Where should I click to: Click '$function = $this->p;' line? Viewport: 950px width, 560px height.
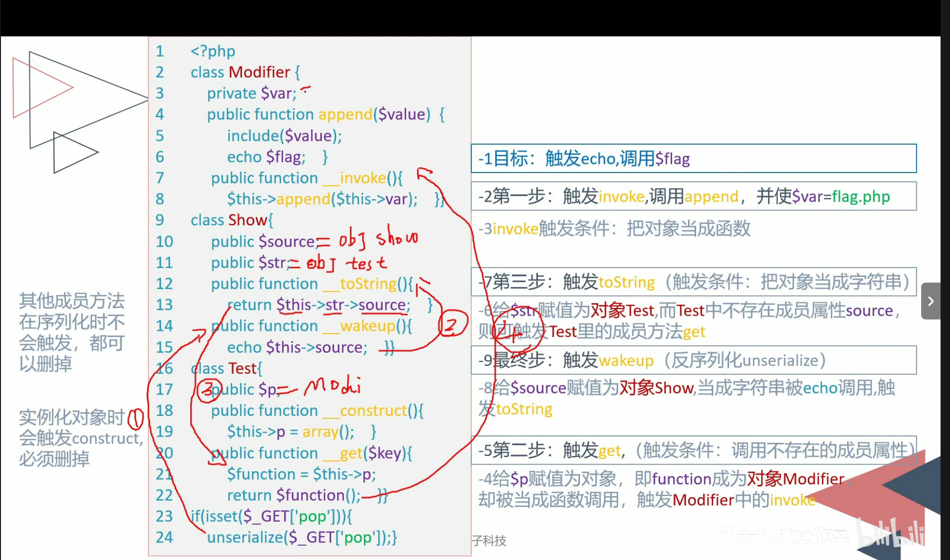(x=301, y=474)
